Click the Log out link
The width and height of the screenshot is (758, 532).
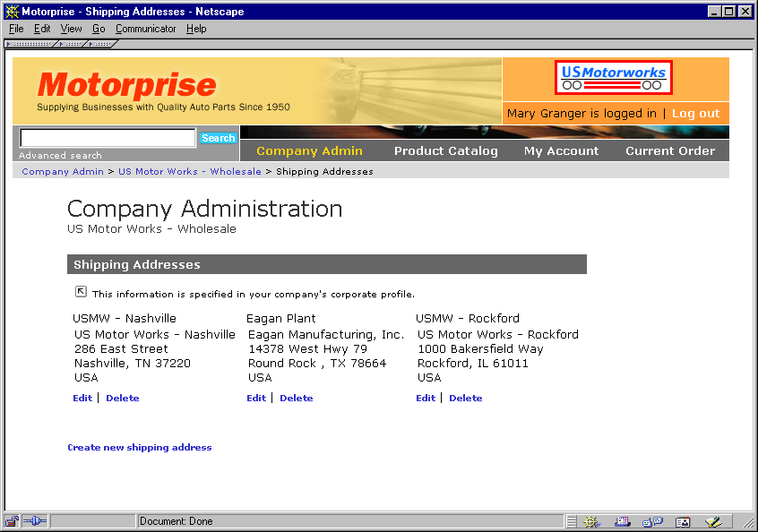(695, 114)
